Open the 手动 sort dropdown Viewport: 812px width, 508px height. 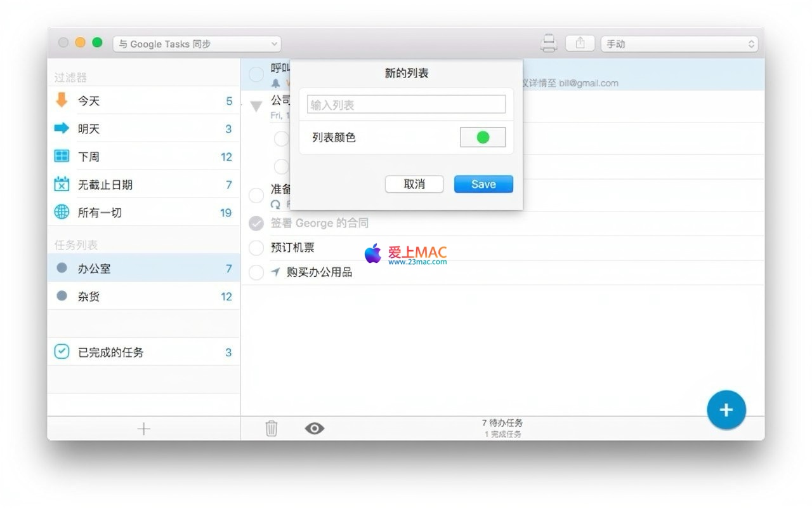coord(679,44)
